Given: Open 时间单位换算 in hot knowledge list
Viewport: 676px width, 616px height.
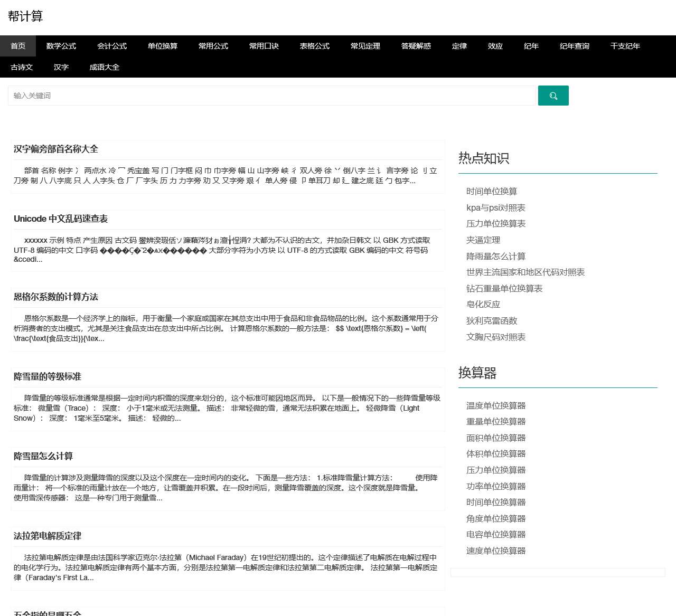Looking at the screenshot, I should [x=491, y=191].
